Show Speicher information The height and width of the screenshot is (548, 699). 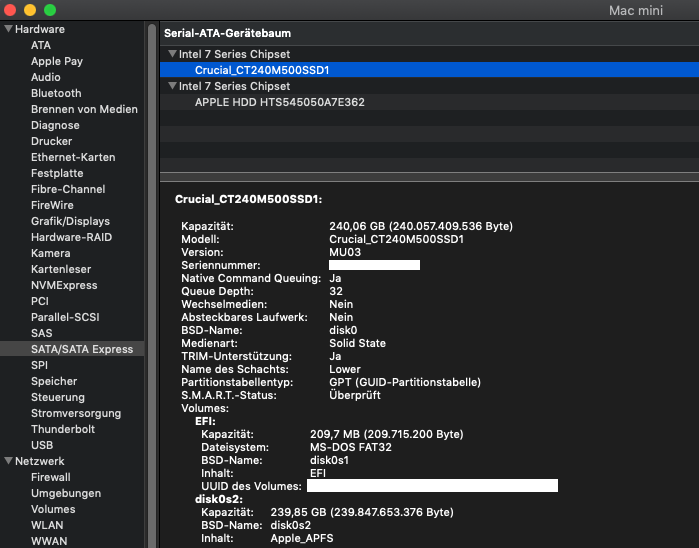54,381
